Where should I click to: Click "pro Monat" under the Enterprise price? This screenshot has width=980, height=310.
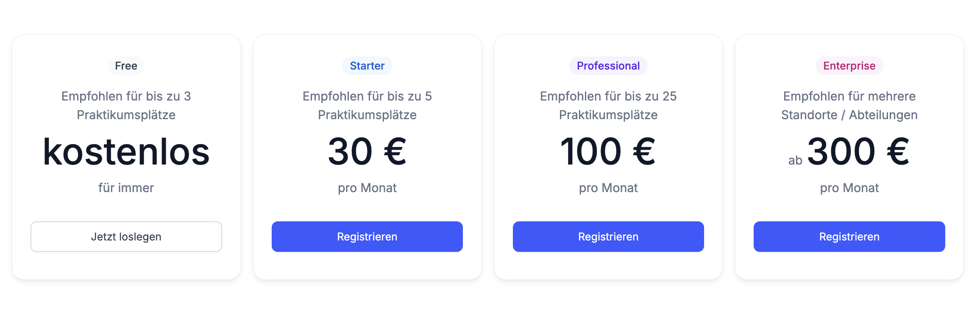coord(849,188)
